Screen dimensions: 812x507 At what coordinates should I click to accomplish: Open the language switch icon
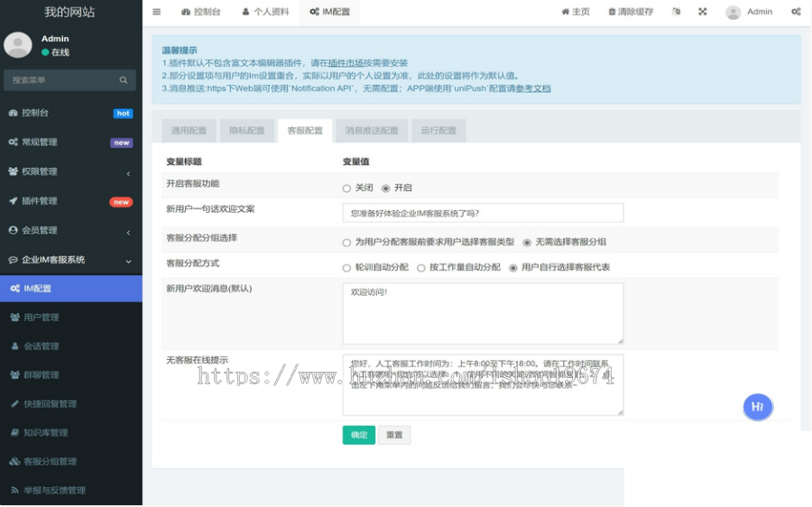(677, 12)
